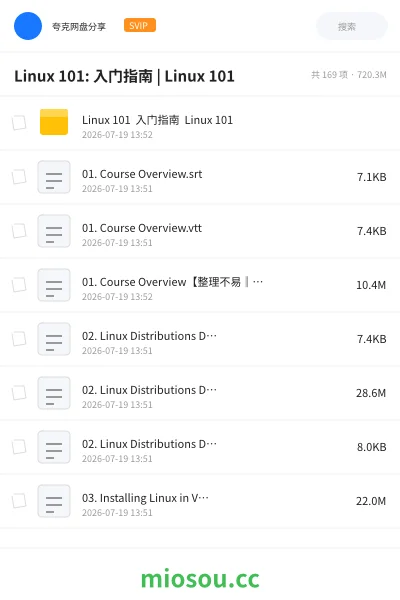Select checkbox of the 10.4M Course Overview file
The height and width of the screenshot is (600, 400).
tap(19, 285)
